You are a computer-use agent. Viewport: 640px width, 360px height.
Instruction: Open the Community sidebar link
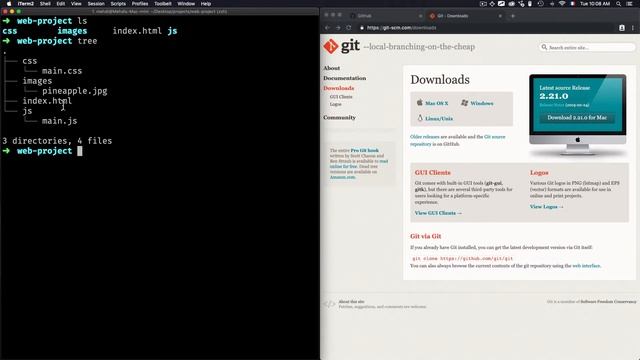pyautogui.click(x=339, y=118)
